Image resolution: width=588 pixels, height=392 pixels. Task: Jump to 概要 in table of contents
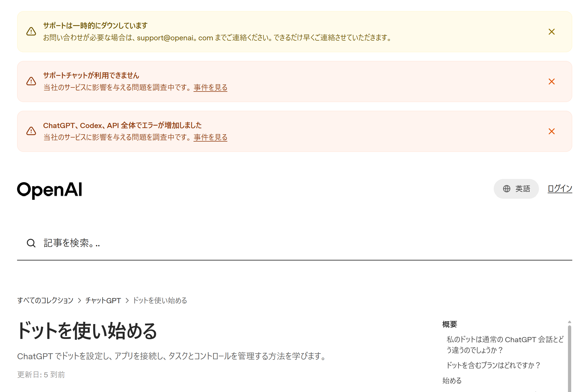point(450,324)
